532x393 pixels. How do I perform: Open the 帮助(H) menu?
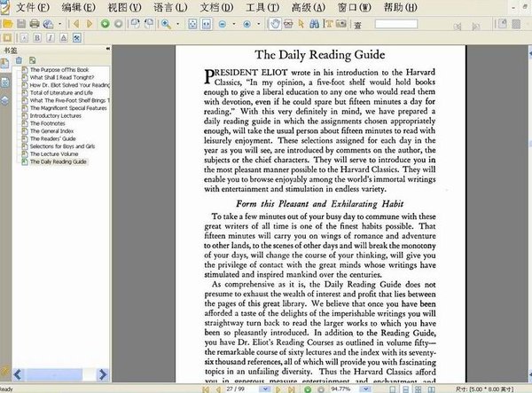pyautogui.click(x=401, y=7)
